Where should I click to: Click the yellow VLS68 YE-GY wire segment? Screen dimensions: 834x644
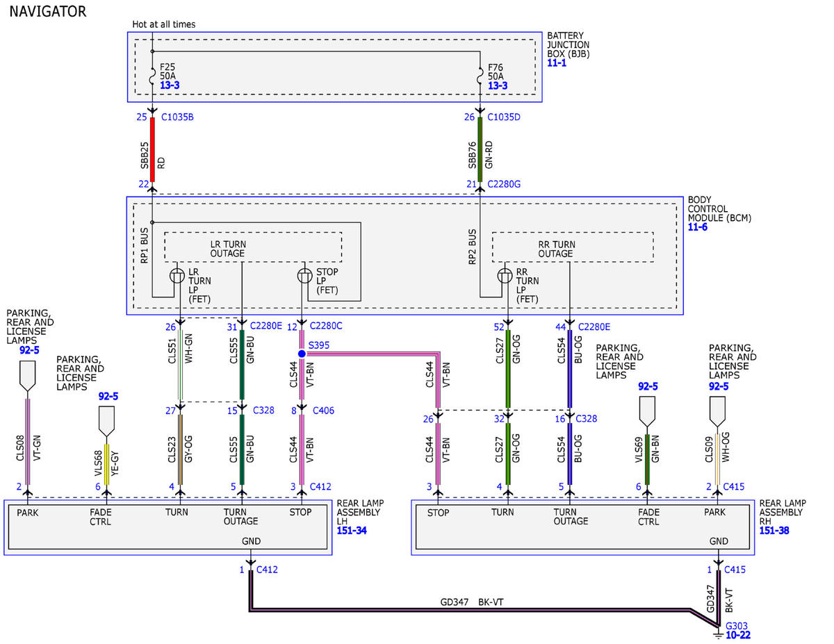coord(106,464)
